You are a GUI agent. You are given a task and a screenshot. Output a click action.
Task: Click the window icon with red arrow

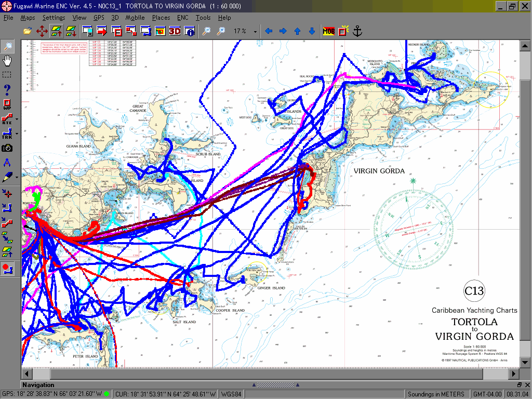[102, 31]
